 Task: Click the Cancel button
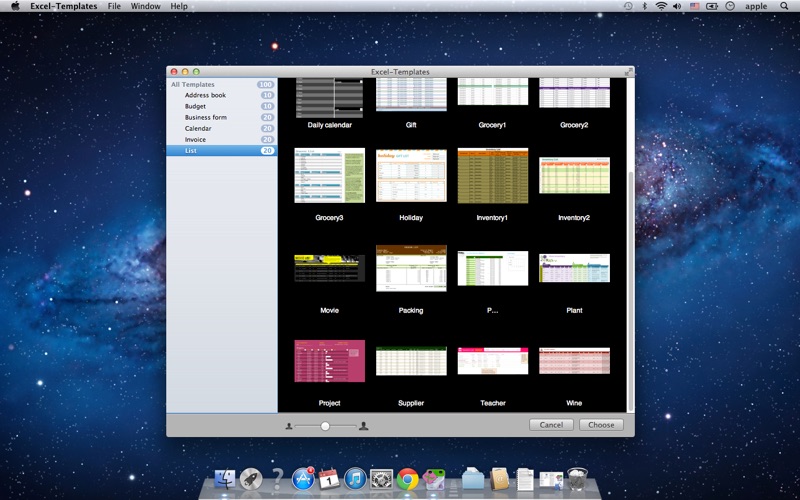551,425
